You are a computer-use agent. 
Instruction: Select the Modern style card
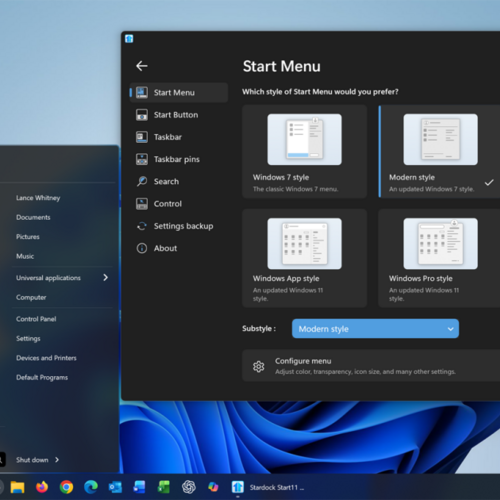[x=439, y=152]
